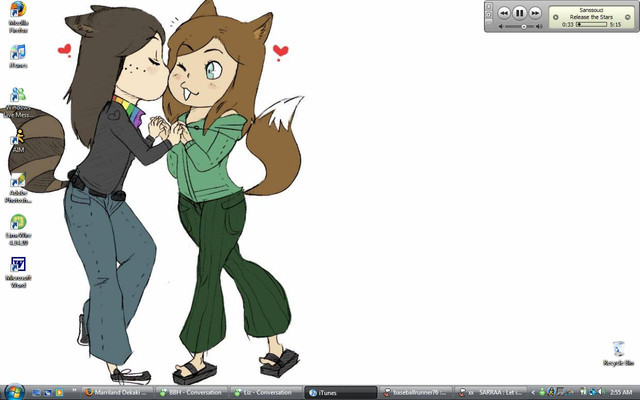Image resolution: width=640 pixels, height=400 pixels.
Task: Select the Microsoft Word desktop shortcut
Action: pyautogui.click(x=18, y=272)
